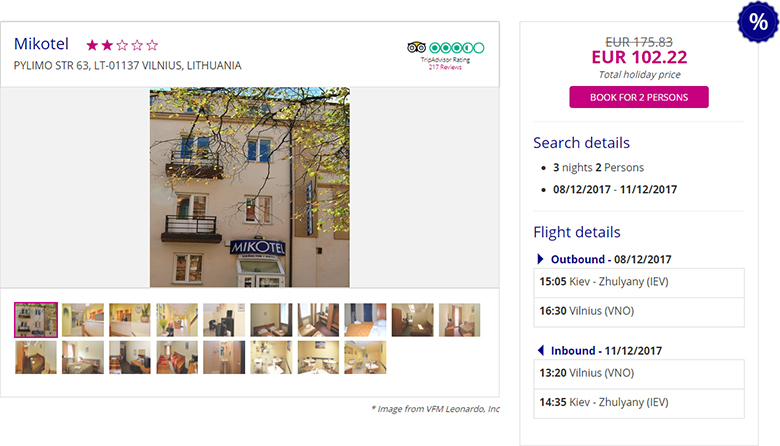The height and width of the screenshot is (446, 780).
Task: Click the TripAdvisor owl logo
Action: coord(416,48)
